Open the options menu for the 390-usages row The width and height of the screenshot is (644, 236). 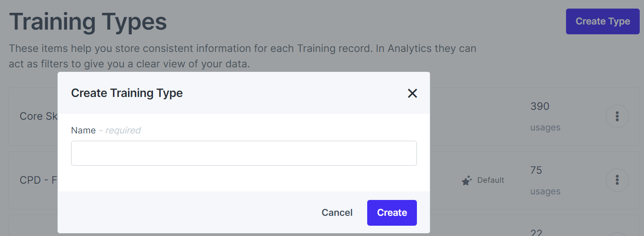click(617, 116)
